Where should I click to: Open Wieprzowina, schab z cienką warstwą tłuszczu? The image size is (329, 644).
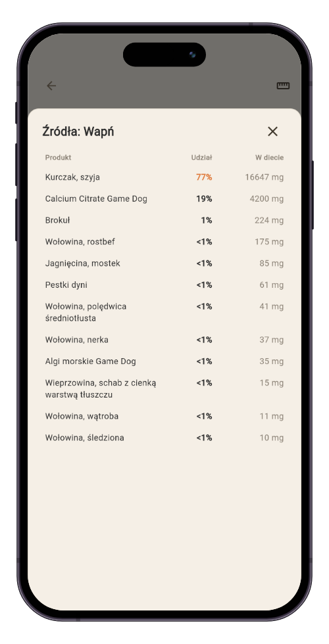164,389
